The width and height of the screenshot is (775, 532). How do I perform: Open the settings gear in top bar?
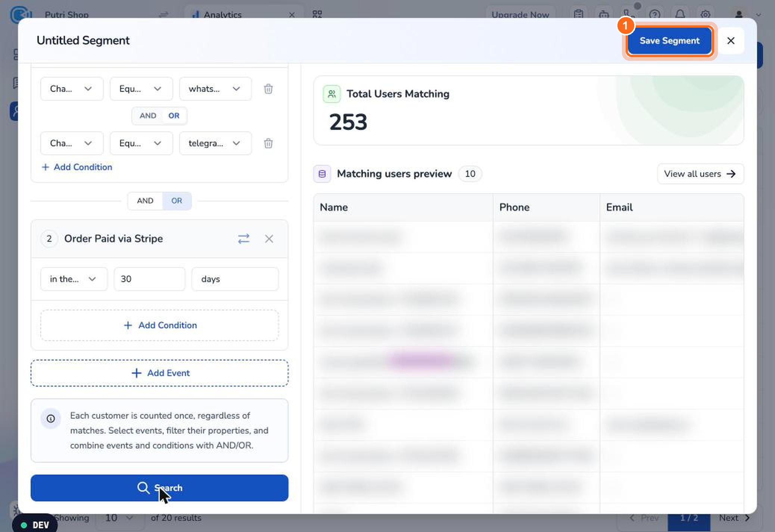tap(705, 14)
